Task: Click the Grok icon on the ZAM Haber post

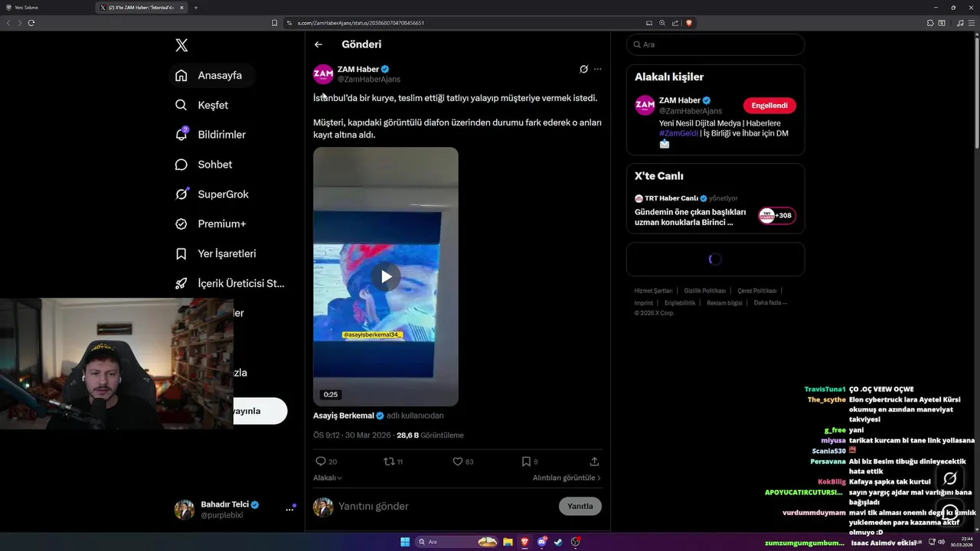Action: [583, 69]
